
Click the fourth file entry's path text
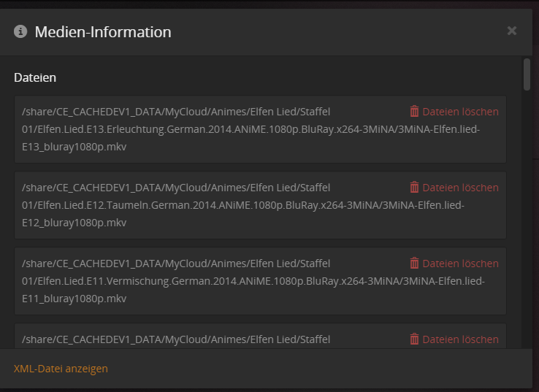pos(175,339)
